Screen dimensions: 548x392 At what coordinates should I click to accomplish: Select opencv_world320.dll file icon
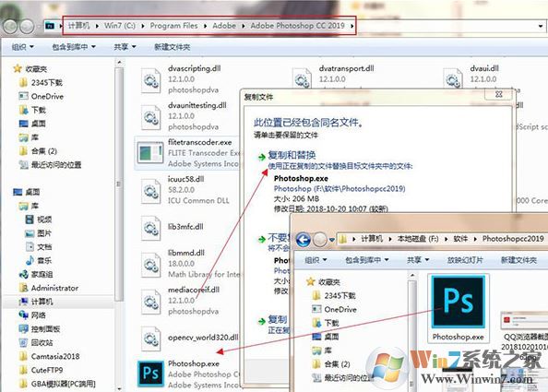click(150, 339)
